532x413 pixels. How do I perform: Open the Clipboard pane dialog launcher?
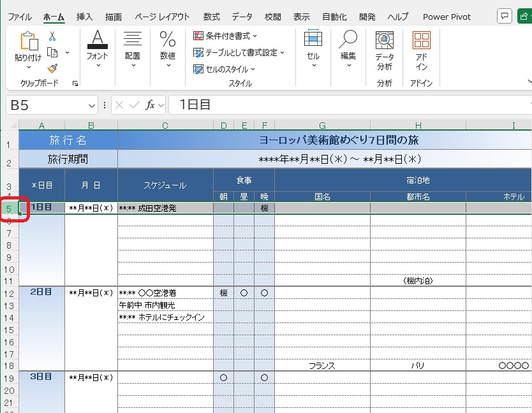[75, 83]
